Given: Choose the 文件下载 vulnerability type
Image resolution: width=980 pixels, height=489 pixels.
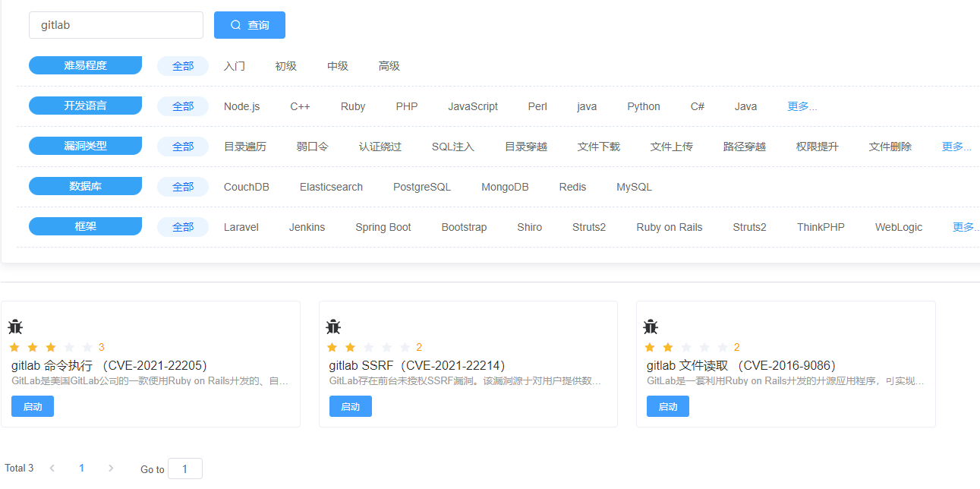Looking at the screenshot, I should pyautogui.click(x=599, y=147).
